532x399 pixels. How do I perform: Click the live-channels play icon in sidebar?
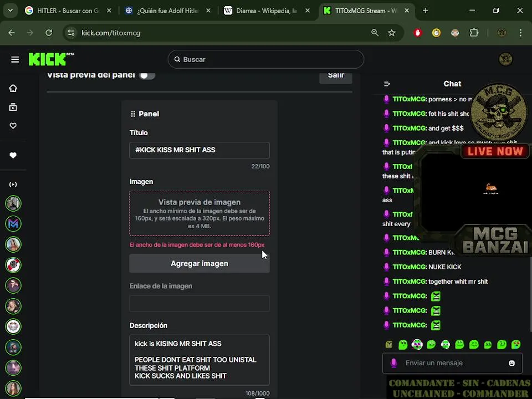pos(13,185)
